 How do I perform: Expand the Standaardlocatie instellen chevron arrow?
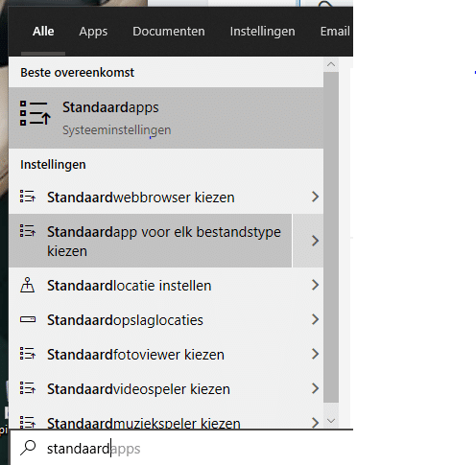(x=315, y=285)
